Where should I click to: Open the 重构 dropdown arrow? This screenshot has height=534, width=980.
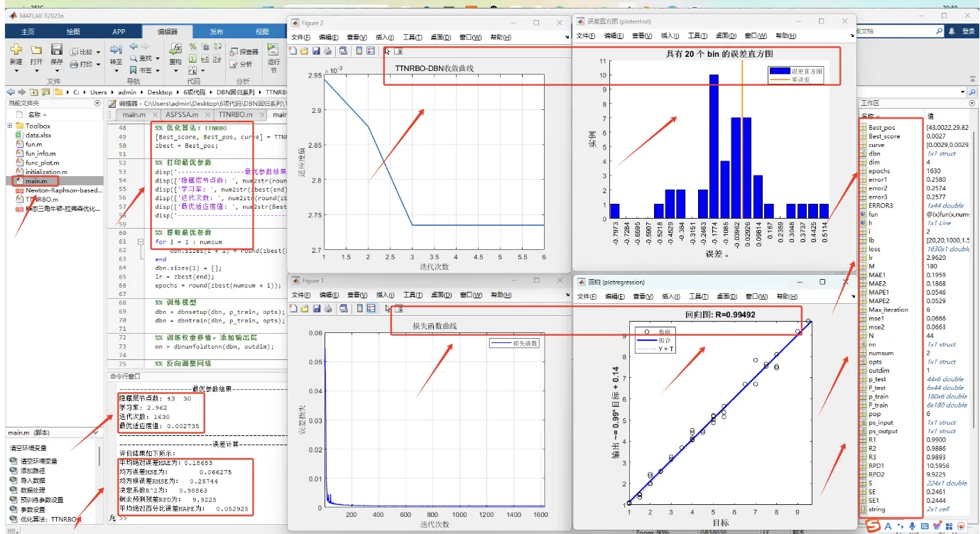click(x=175, y=70)
